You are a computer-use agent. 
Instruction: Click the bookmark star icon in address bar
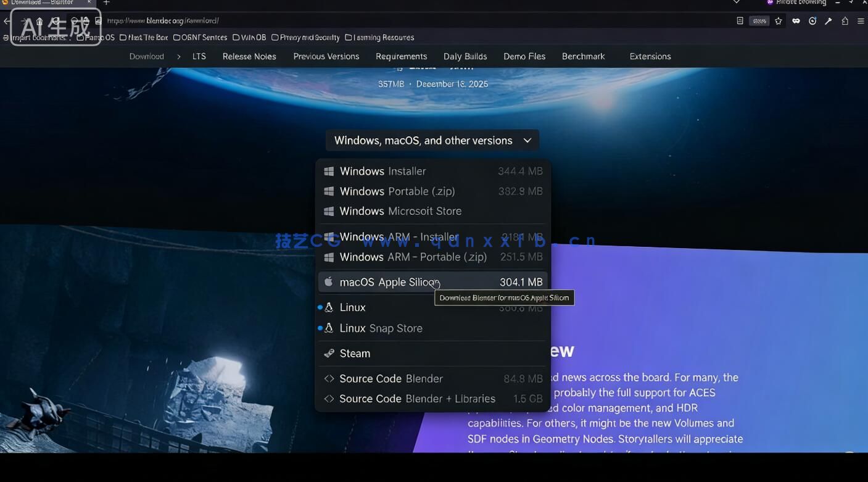[x=779, y=21]
